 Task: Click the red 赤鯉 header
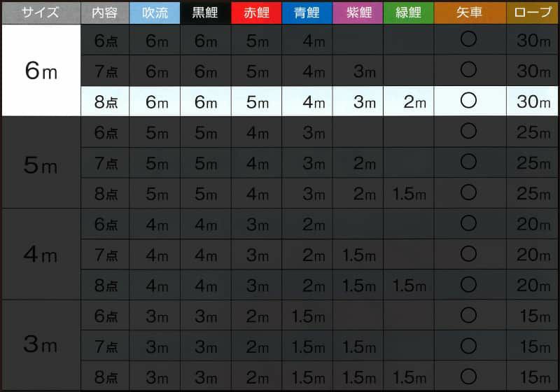point(256,13)
